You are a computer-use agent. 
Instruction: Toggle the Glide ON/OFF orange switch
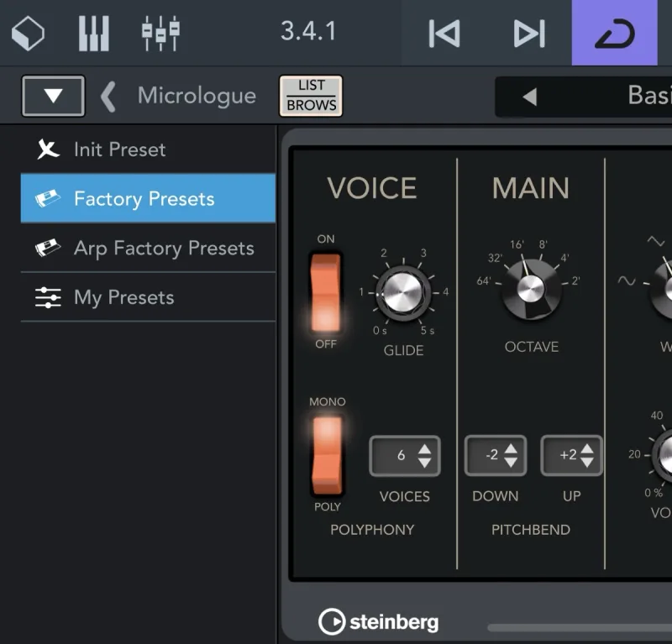(x=326, y=292)
